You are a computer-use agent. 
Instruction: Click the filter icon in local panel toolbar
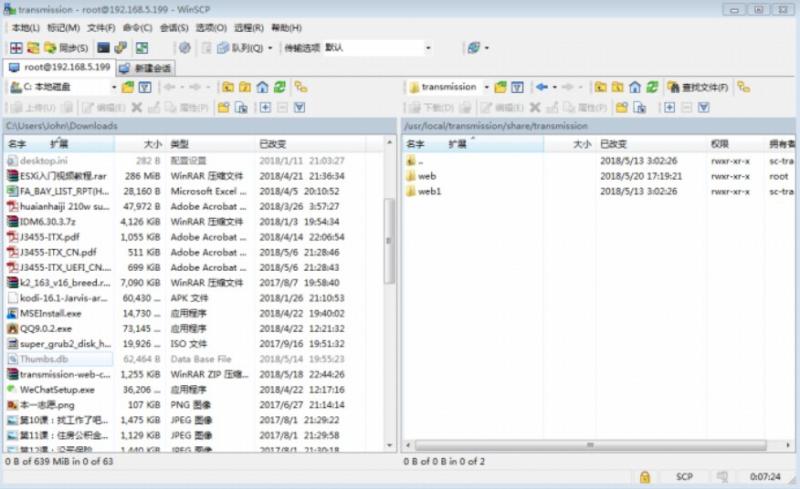point(145,87)
